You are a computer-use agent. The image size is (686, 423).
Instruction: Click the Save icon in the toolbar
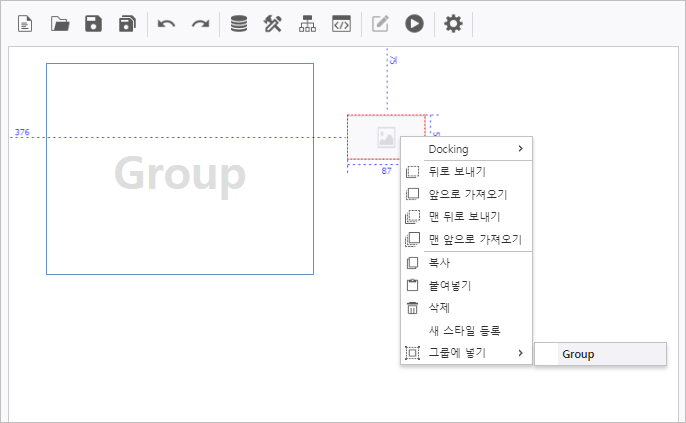click(93, 24)
